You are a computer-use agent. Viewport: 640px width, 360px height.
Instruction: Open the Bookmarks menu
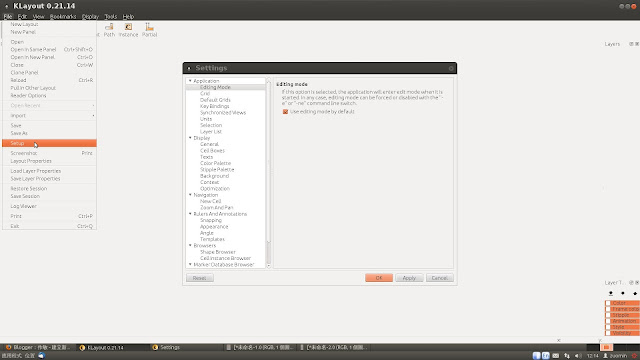63,17
